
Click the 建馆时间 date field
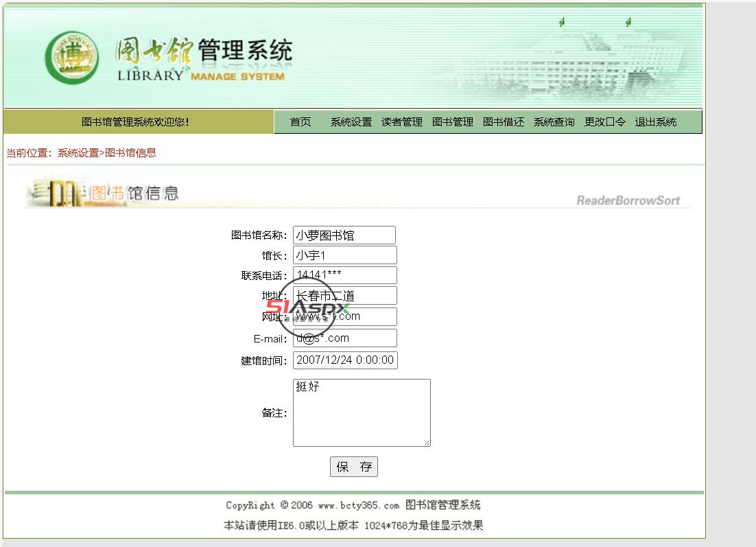pos(345,360)
